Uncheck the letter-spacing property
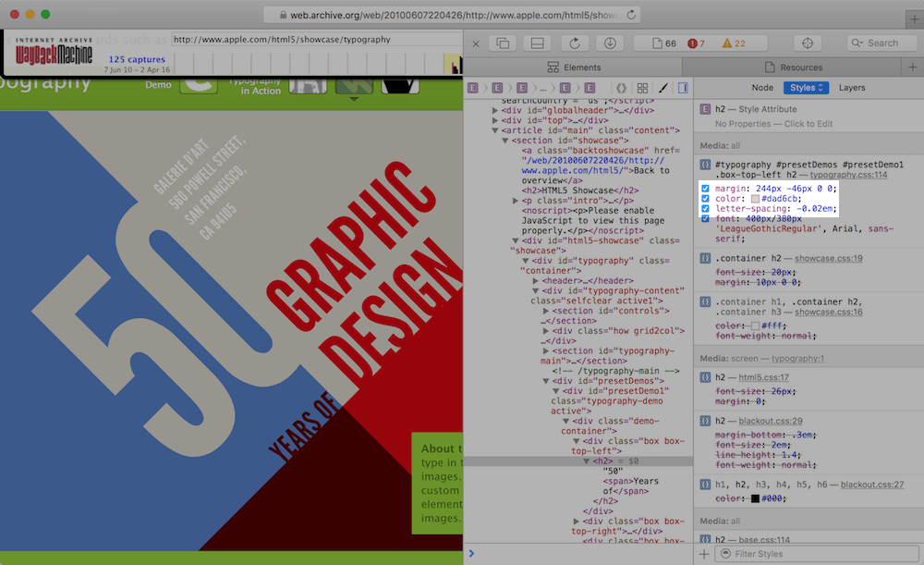The height and width of the screenshot is (565, 924). coord(705,209)
